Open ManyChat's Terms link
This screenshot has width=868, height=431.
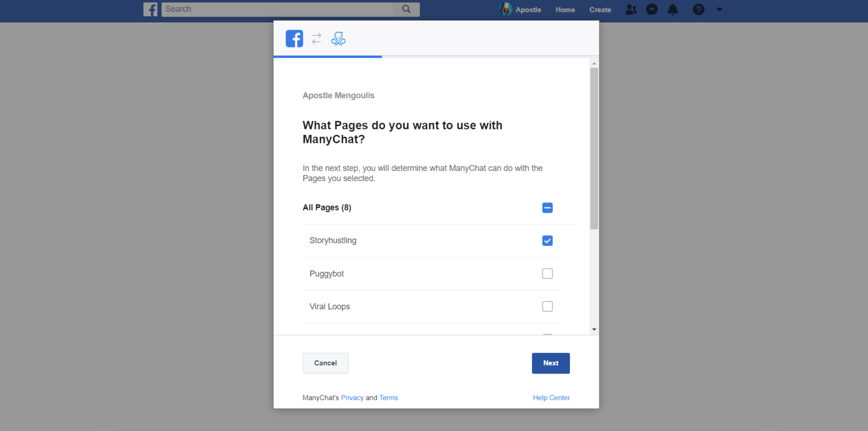(388, 398)
